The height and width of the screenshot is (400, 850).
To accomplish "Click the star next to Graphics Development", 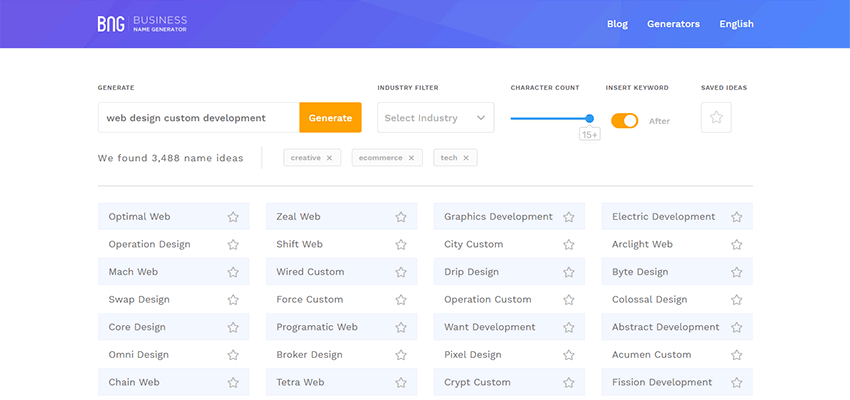I will (569, 217).
